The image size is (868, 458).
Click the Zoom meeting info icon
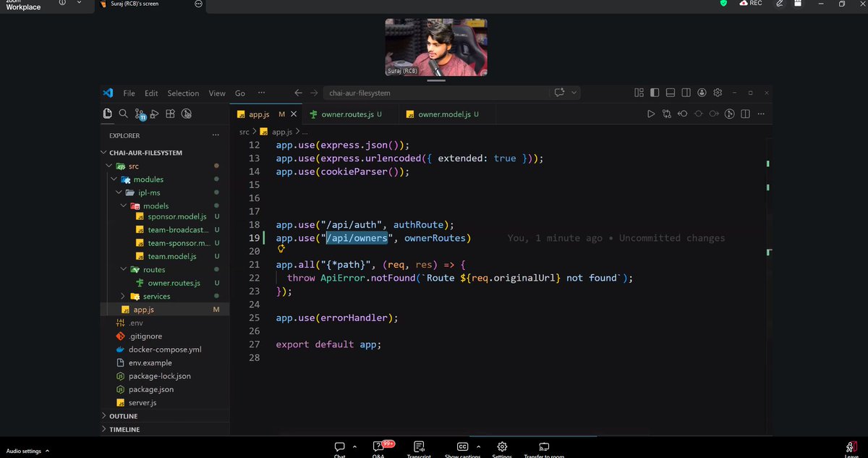pos(62,3)
